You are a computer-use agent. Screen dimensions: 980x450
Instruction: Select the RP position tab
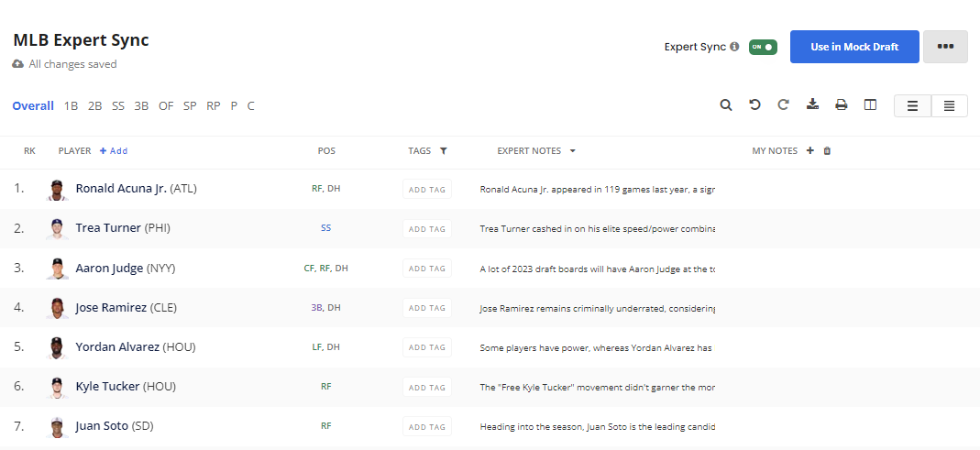(x=213, y=106)
